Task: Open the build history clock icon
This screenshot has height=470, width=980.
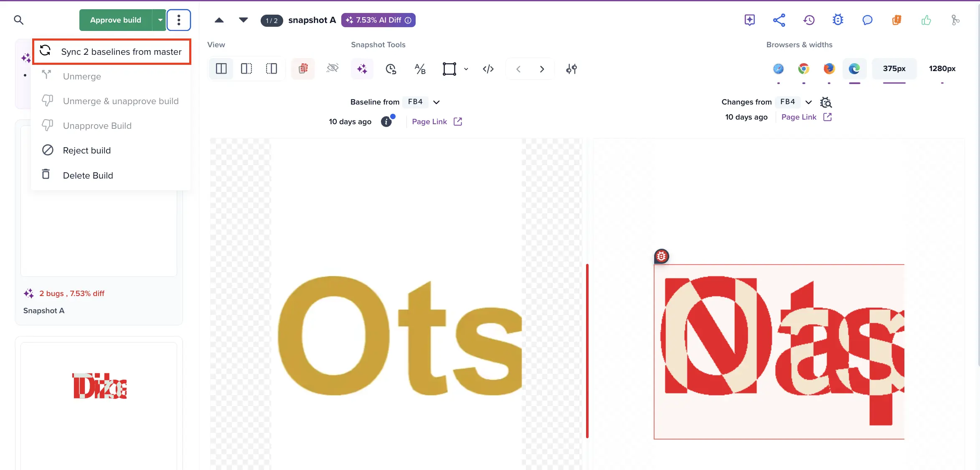Action: click(x=808, y=20)
